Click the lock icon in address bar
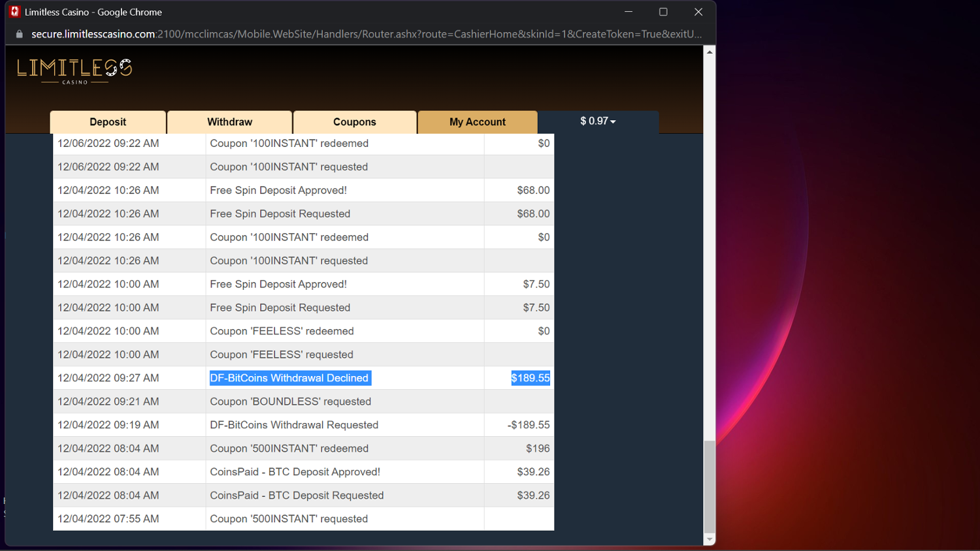The image size is (980, 551). [x=19, y=34]
